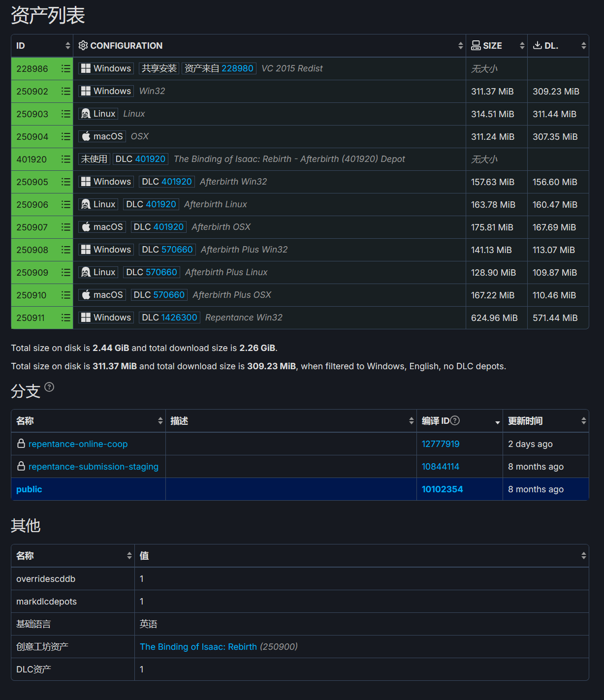The height and width of the screenshot is (700, 604).
Task: Open file list icon for depot 250907
Action: click(x=65, y=227)
